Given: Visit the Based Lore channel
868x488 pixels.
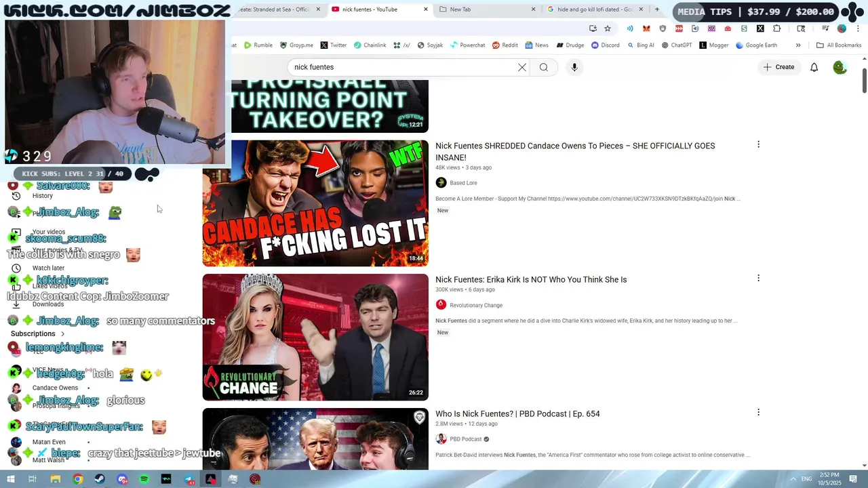Looking at the screenshot, I should [463, 183].
